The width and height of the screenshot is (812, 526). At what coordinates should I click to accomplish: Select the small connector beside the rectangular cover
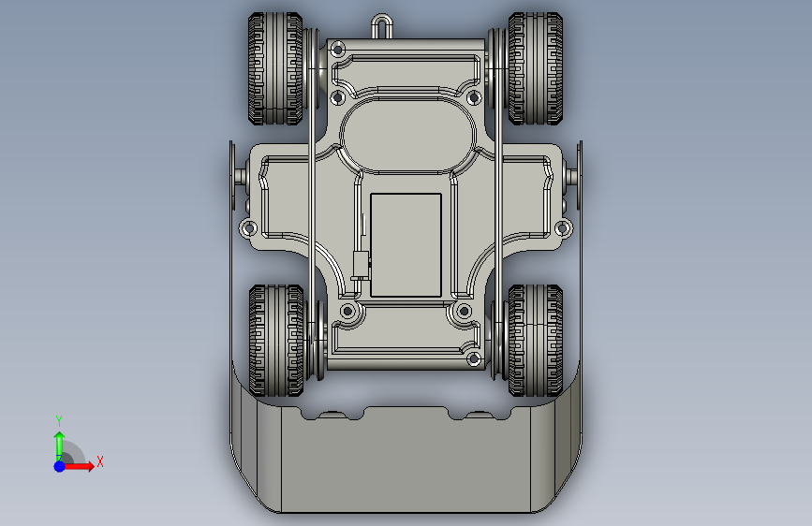click(361, 265)
